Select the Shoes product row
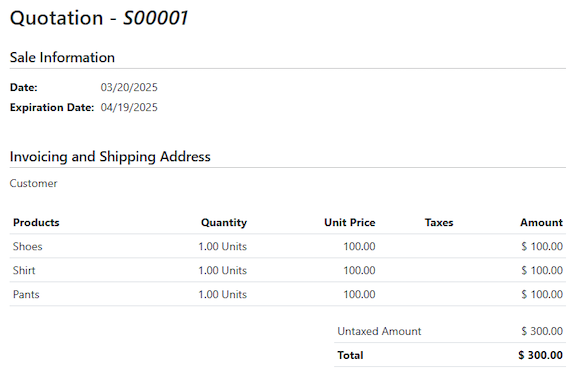 288,246
